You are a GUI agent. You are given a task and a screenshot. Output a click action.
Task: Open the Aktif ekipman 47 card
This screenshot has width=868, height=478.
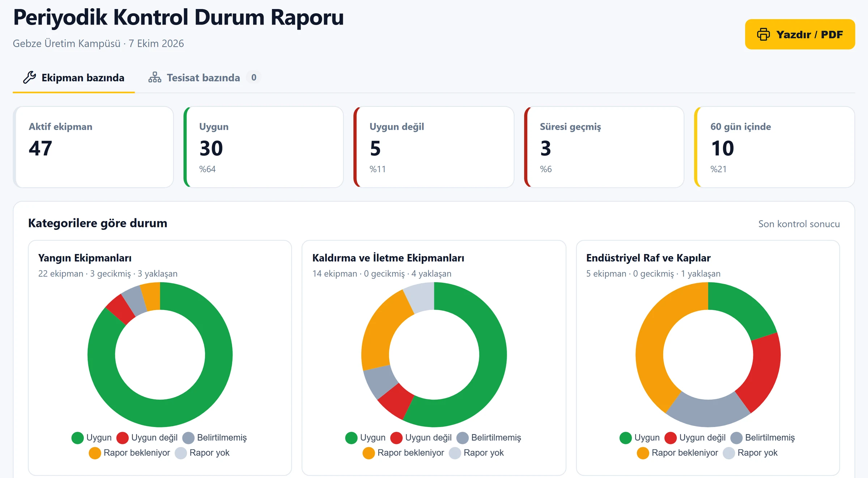coord(93,147)
